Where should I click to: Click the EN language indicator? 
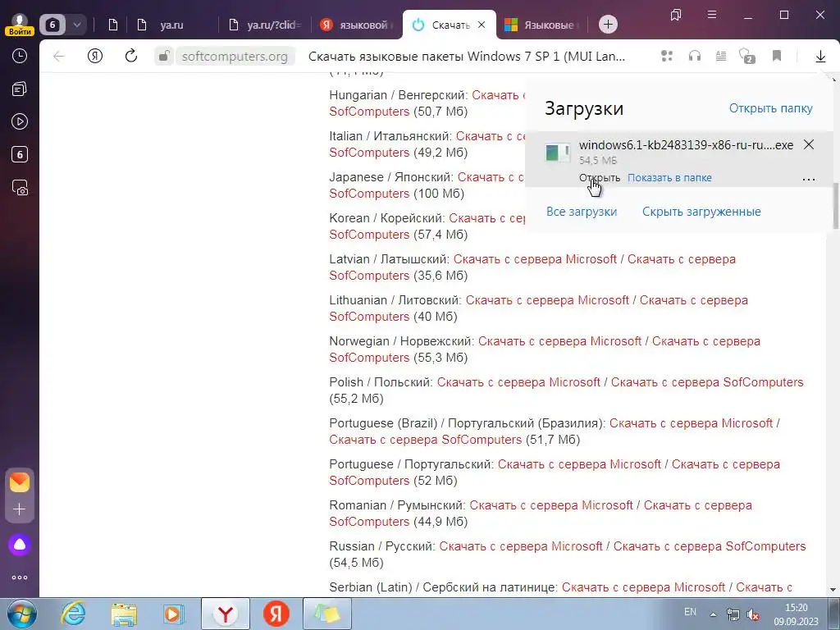690,612
